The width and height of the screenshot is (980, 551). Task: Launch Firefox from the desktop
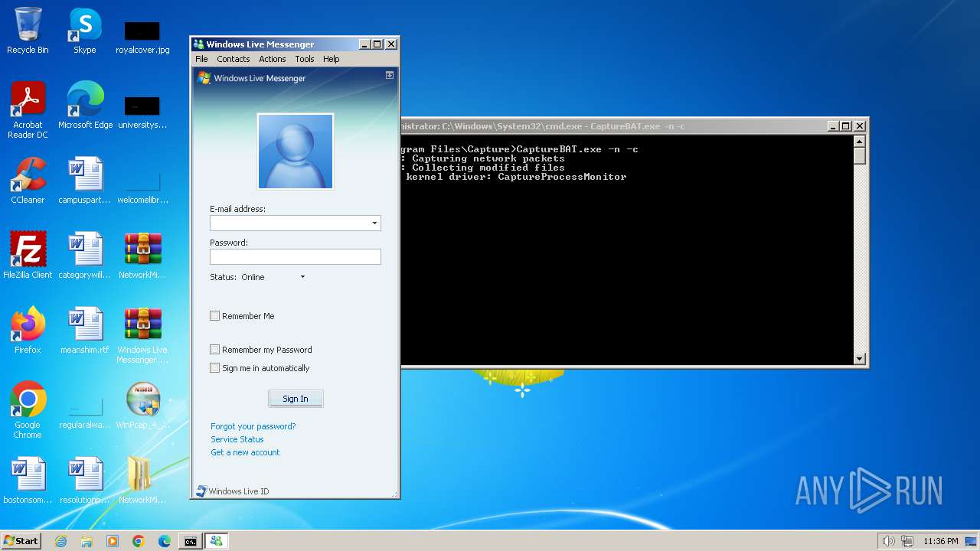28,331
